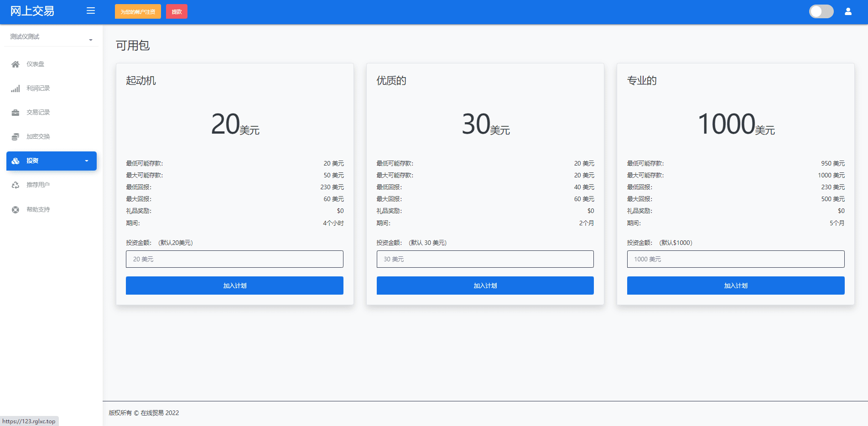868x426 pixels.
Task: Join the 优质的 plan via 加入计划
Action: tap(485, 286)
